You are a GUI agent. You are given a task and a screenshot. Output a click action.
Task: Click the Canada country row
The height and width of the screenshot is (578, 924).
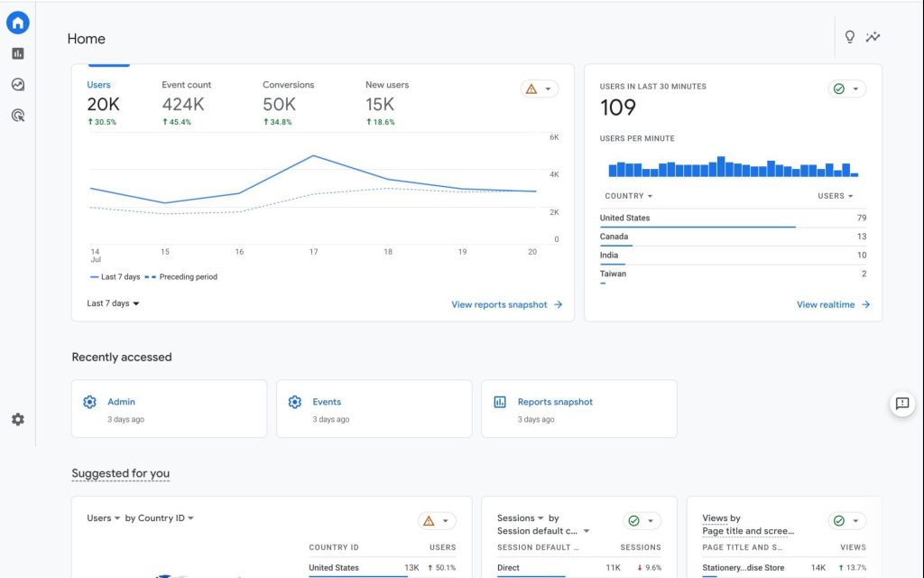(733, 237)
